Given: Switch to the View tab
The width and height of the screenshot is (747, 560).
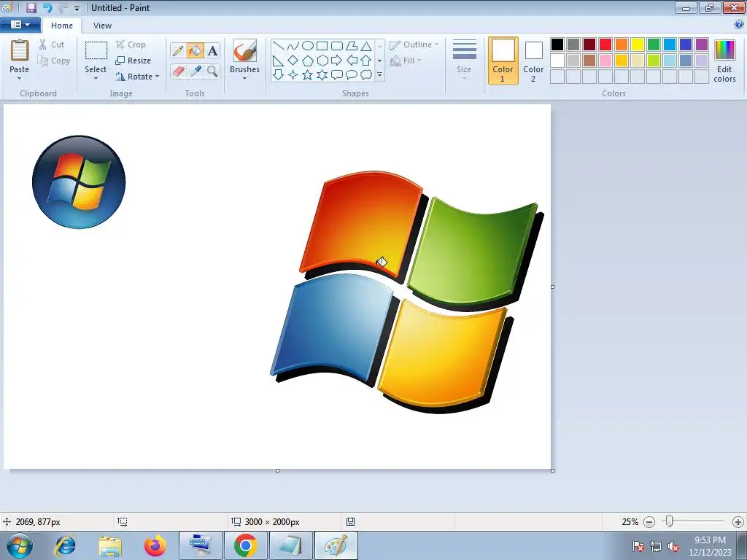Looking at the screenshot, I should (x=102, y=26).
